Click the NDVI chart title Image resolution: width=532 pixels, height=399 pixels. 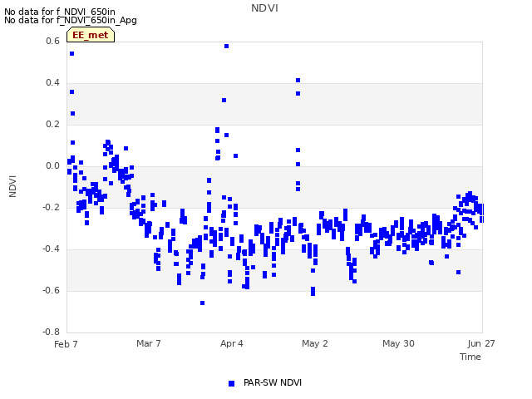(264, 8)
